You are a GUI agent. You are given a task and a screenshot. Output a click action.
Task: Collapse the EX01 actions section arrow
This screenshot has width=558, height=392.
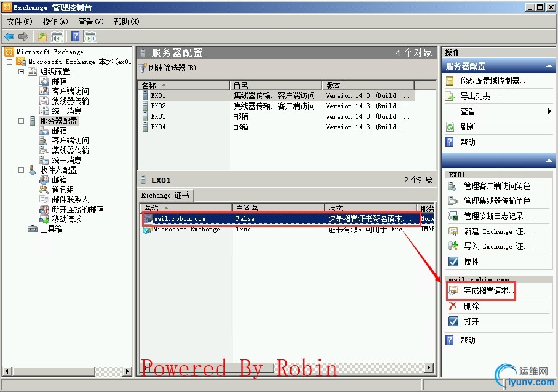[x=549, y=161]
